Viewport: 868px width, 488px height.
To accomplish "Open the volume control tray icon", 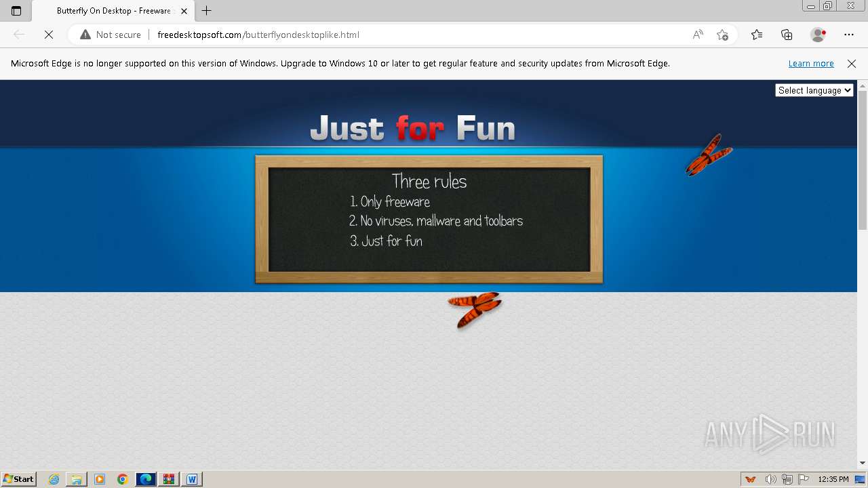I will pyautogui.click(x=771, y=479).
